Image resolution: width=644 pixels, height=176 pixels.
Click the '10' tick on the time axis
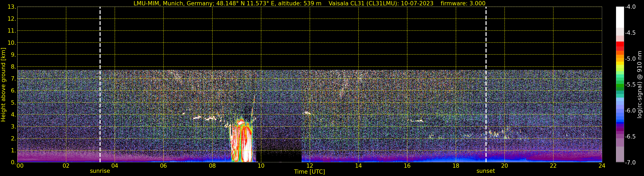(261, 166)
